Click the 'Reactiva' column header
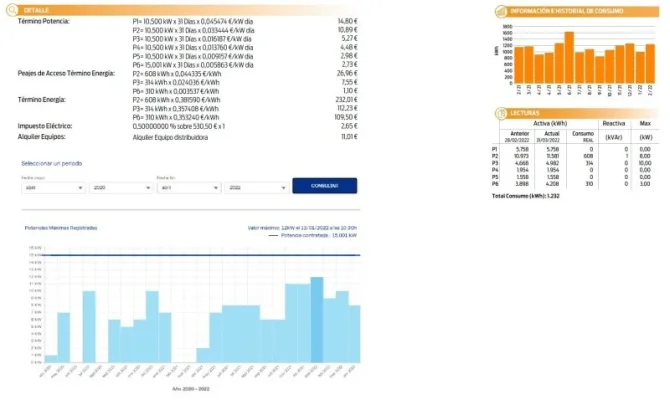 point(614,124)
